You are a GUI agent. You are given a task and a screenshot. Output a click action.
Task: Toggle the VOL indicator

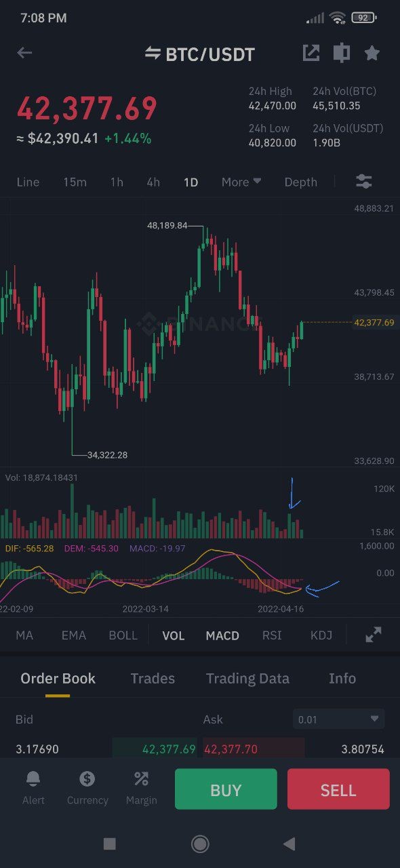(174, 635)
